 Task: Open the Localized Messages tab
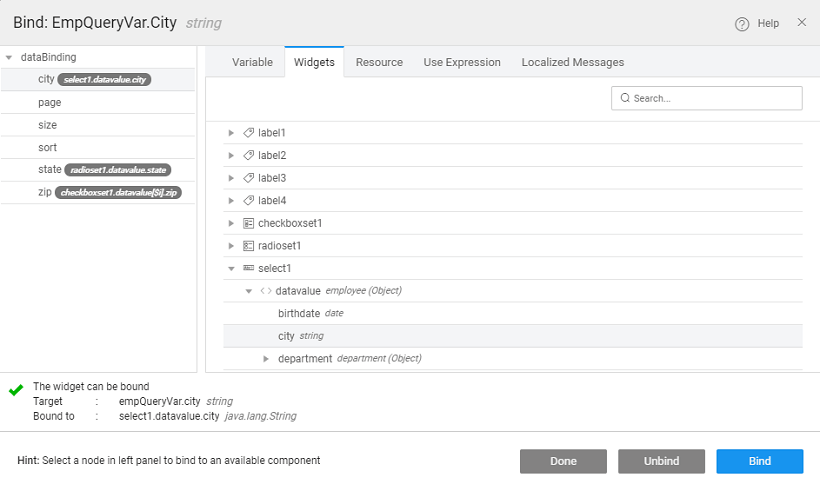[572, 62]
